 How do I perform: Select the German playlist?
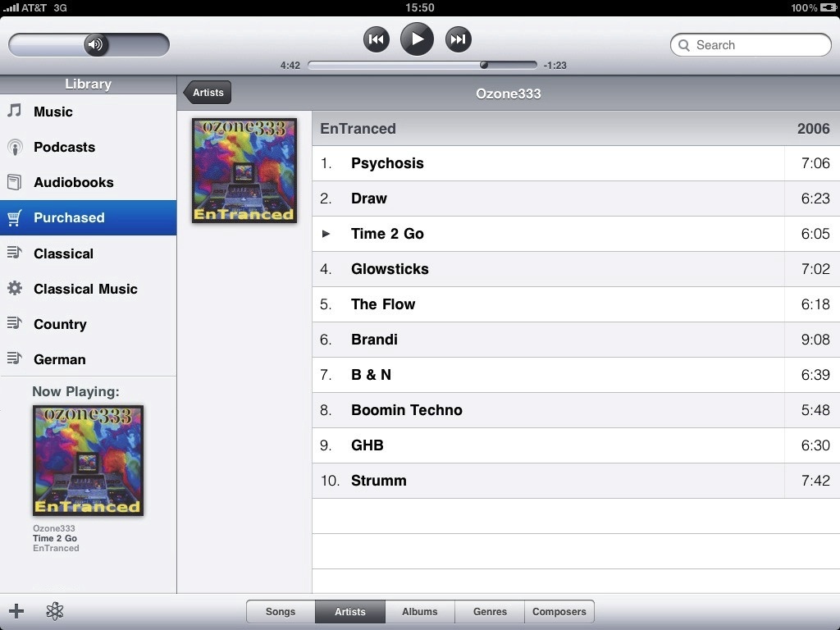59,359
